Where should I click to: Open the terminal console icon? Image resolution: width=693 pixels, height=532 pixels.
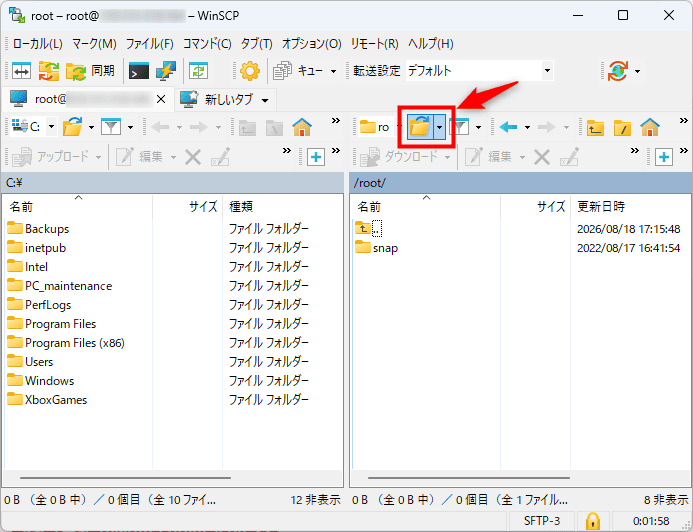[x=139, y=71]
